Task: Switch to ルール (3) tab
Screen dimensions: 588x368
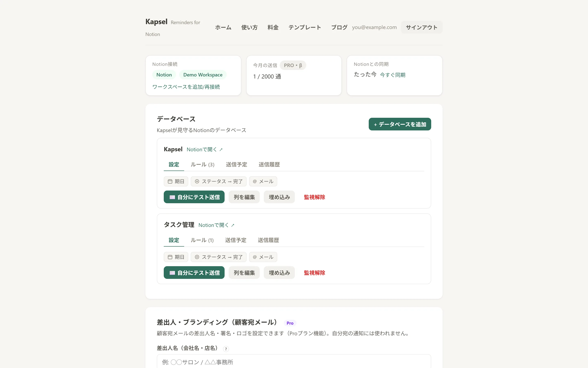Action: (202, 165)
